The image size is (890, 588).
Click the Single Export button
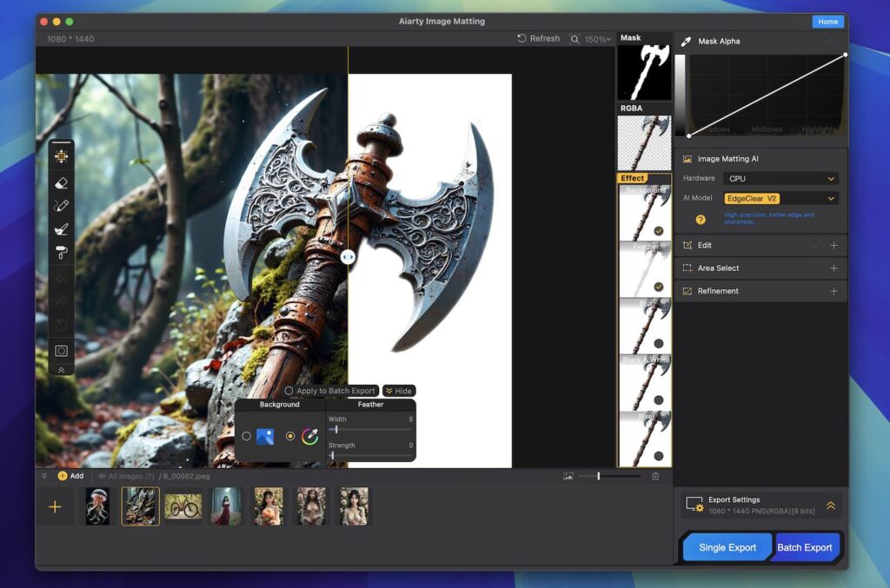pos(727,547)
